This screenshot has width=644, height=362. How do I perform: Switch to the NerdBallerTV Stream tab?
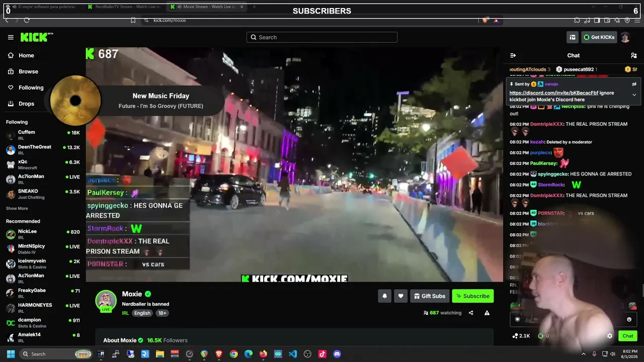(x=123, y=7)
